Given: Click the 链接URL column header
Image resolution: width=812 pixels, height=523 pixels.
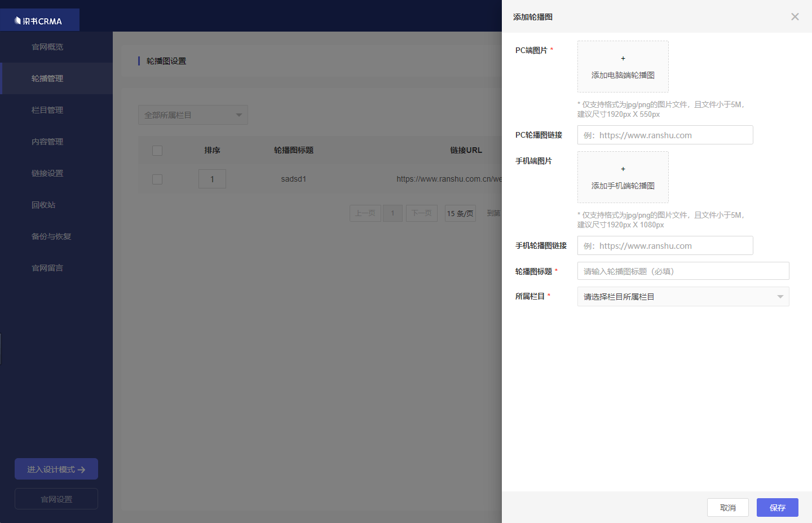Looking at the screenshot, I should coord(466,150).
